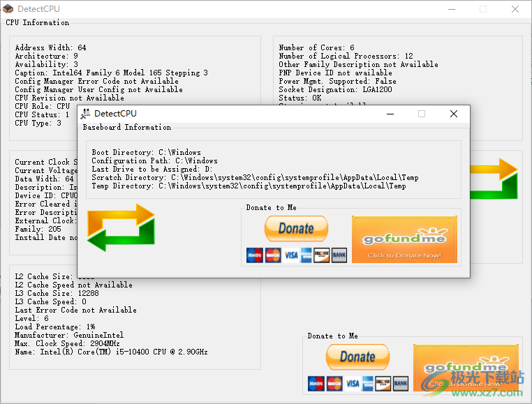Click the orange-green swap arrows in Baseboard dialog
Viewport: 532px width, 404px height.
click(121, 227)
